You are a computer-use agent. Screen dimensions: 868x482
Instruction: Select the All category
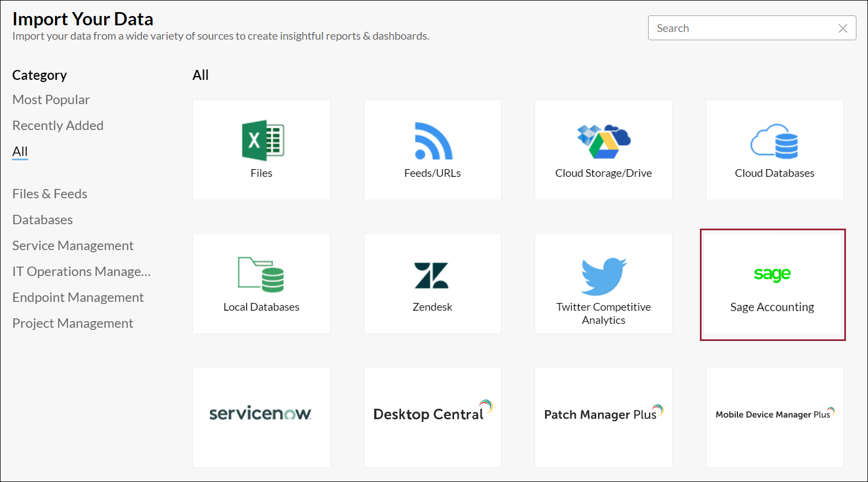coord(20,151)
